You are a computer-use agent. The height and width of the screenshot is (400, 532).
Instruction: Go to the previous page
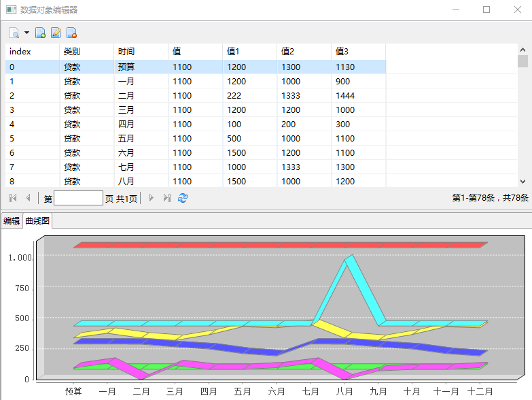[x=28, y=198]
